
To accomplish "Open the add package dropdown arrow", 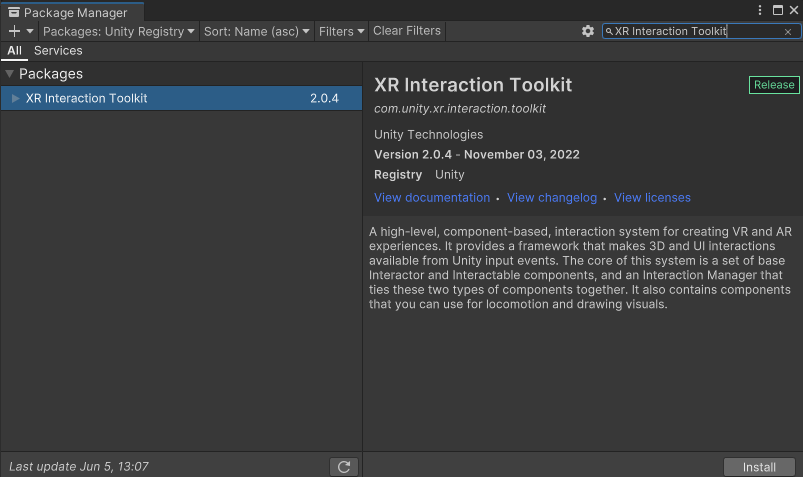I will (30, 31).
